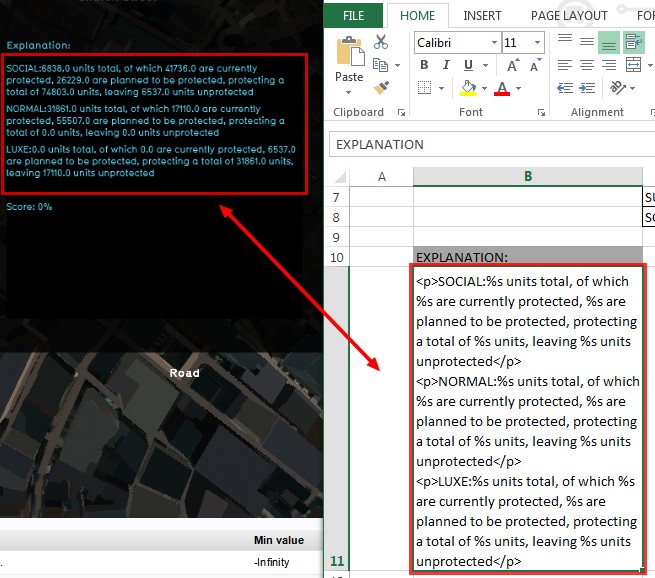Screen dimensions: 655x578
Task: Open the font size 11 dropdown
Action: [537, 43]
